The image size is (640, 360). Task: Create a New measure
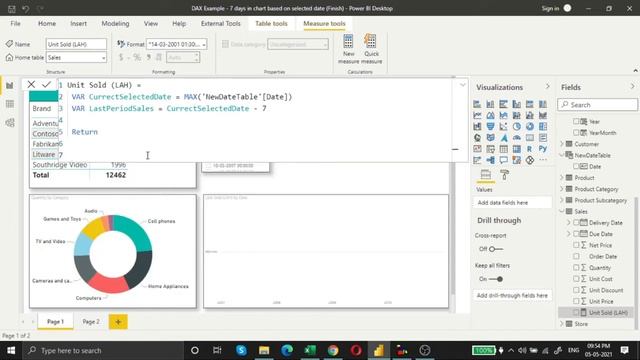coord(349,49)
